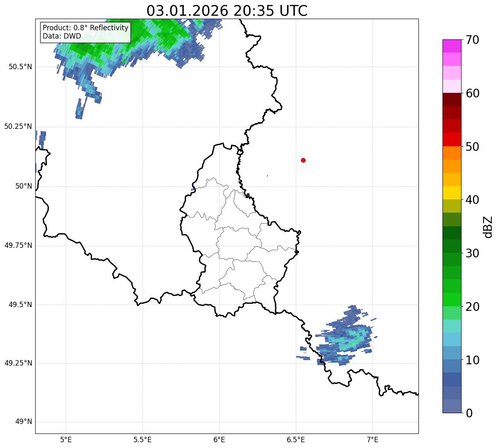Click the red station marker dot

pyautogui.click(x=303, y=160)
